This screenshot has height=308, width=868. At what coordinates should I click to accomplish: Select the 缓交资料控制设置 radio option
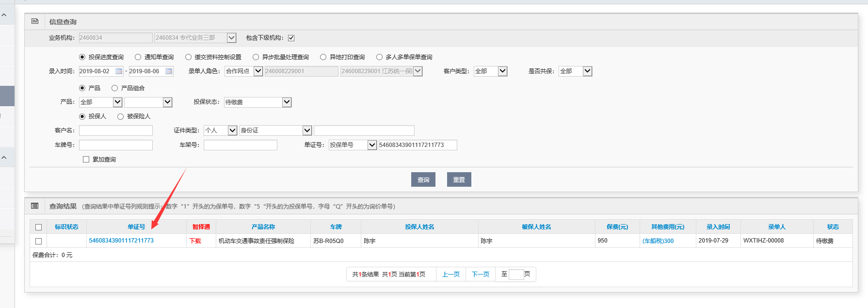click(189, 57)
